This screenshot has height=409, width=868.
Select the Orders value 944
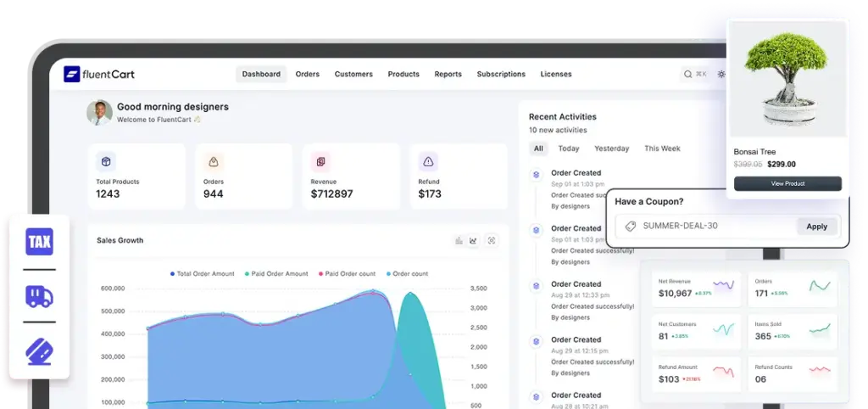[213, 194]
